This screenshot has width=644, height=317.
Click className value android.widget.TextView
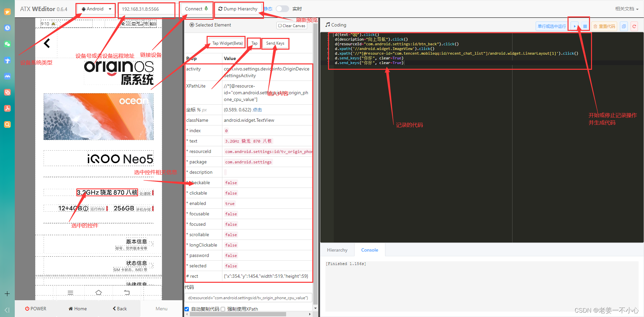(x=249, y=120)
